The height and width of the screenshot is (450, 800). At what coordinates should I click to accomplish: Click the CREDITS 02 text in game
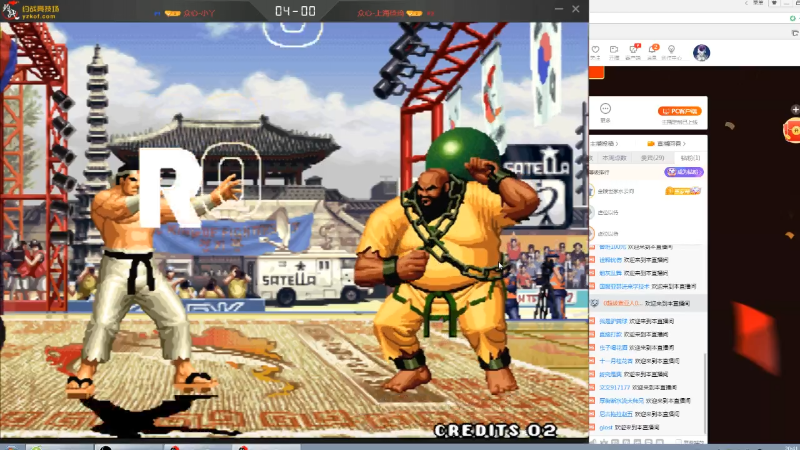point(495,431)
